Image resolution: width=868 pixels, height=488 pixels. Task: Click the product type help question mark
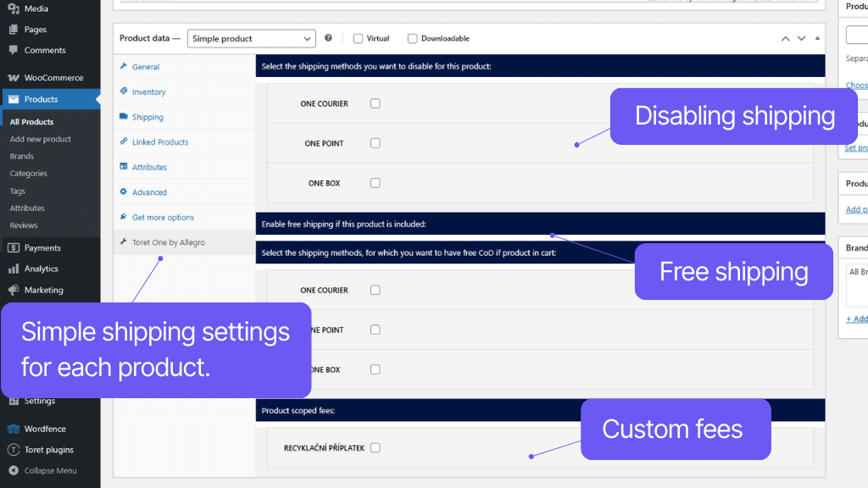(x=328, y=38)
